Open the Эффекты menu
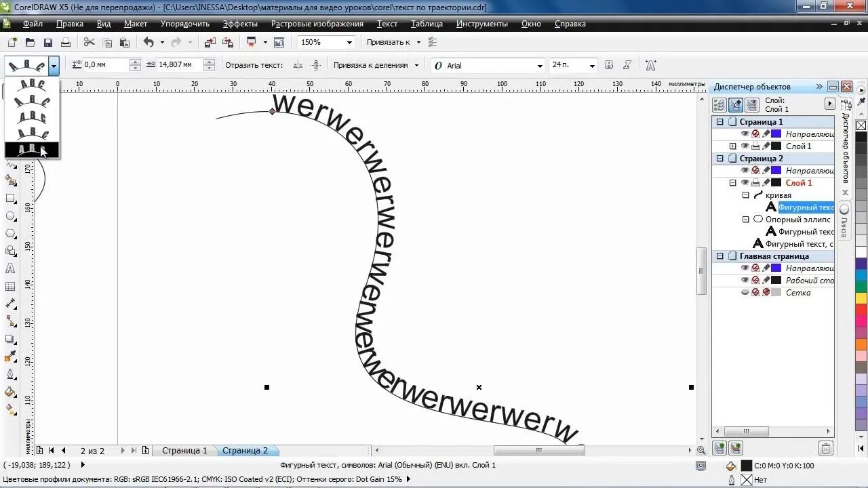 (x=240, y=24)
